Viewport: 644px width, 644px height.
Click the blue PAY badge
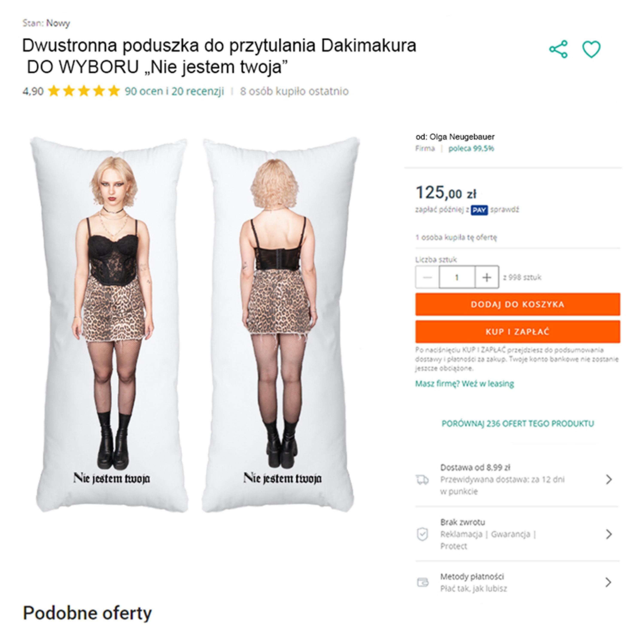point(479,210)
